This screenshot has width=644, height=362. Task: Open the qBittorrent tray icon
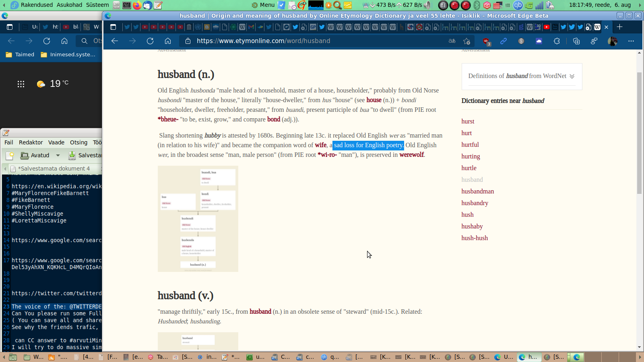point(518,5)
